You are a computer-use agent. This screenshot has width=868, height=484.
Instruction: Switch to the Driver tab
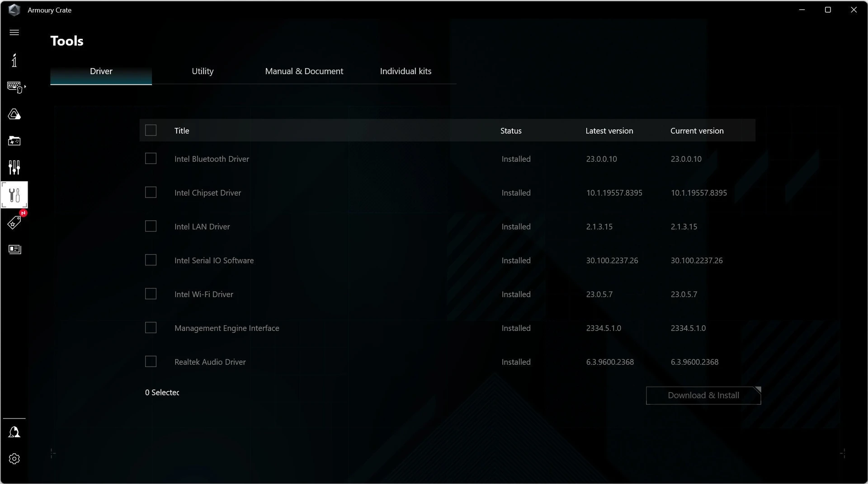pyautogui.click(x=101, y=71)
